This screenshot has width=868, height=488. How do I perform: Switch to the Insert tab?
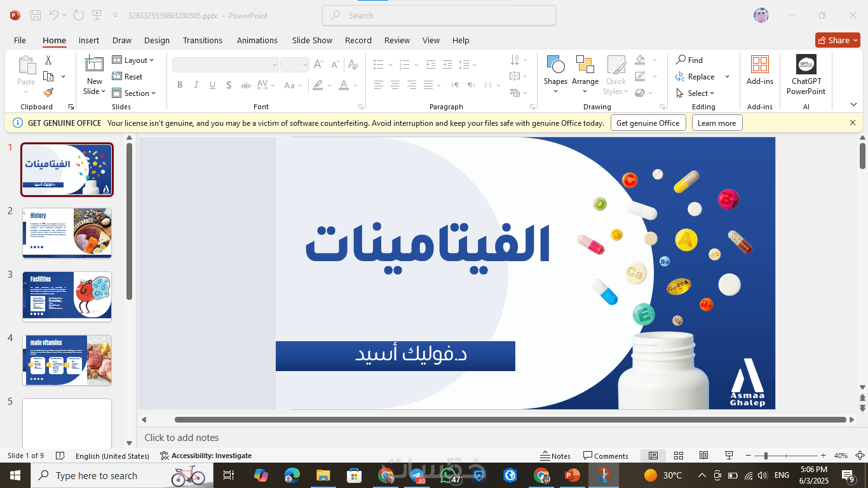point(89,40)
